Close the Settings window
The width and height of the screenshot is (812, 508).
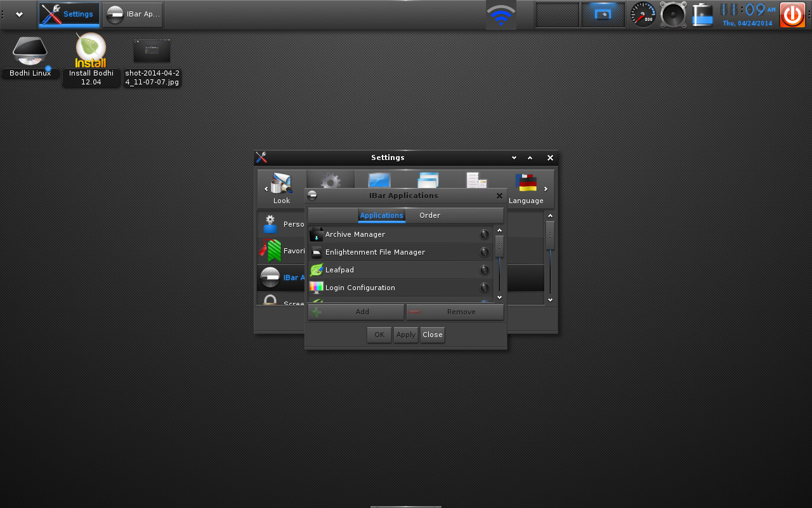(x=550, y=157)
